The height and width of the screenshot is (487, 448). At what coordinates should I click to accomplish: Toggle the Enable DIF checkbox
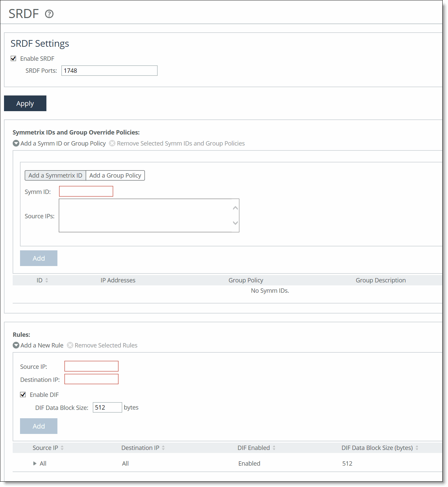(23, 395)
